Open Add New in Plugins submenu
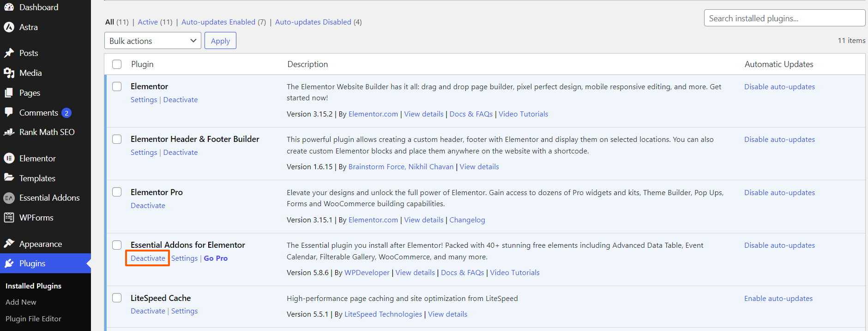 point(21,302)
